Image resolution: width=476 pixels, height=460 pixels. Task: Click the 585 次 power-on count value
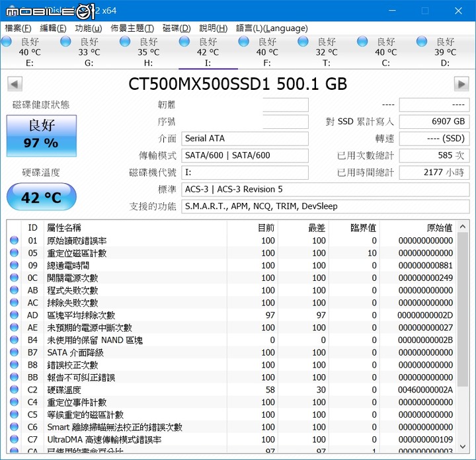(x=434, y=156)
